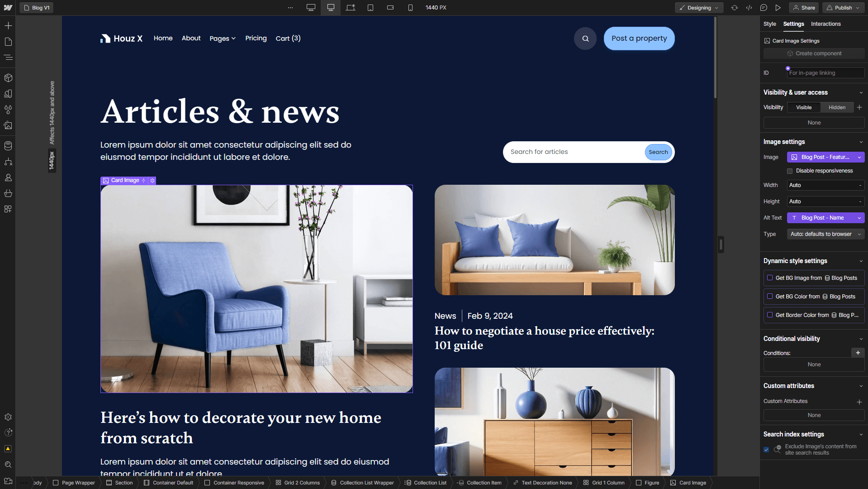Open the CMS database icon
This screenshot has width=868, height=489.
click(8, 146)
